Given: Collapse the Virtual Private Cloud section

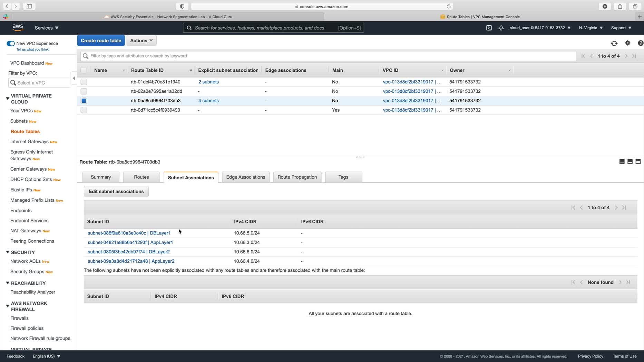Looking at the screenshot, I should [x=8, y=99].
